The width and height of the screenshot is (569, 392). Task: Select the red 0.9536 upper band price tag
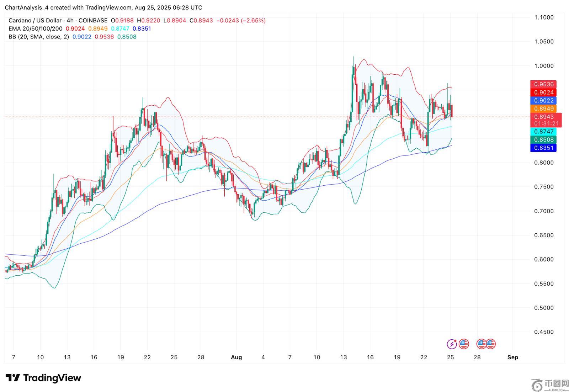coord(543,84)
